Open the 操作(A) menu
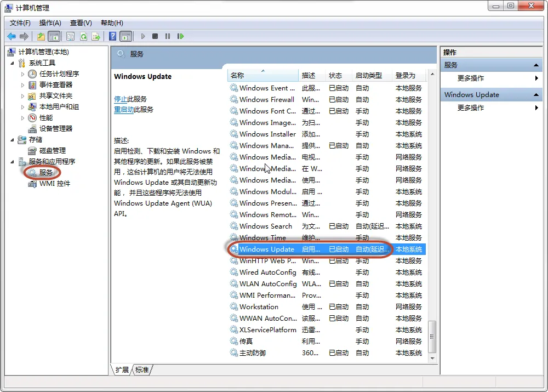The height and width of the screenshot is (392, 548). pyautogui.click(x=50, y=22)
